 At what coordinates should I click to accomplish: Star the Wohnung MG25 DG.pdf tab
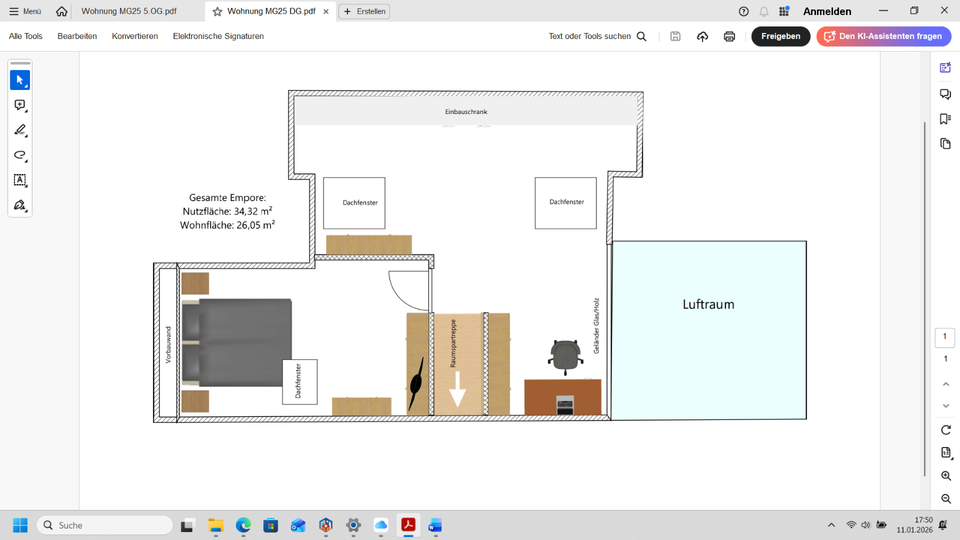click(x=217, y=11)
